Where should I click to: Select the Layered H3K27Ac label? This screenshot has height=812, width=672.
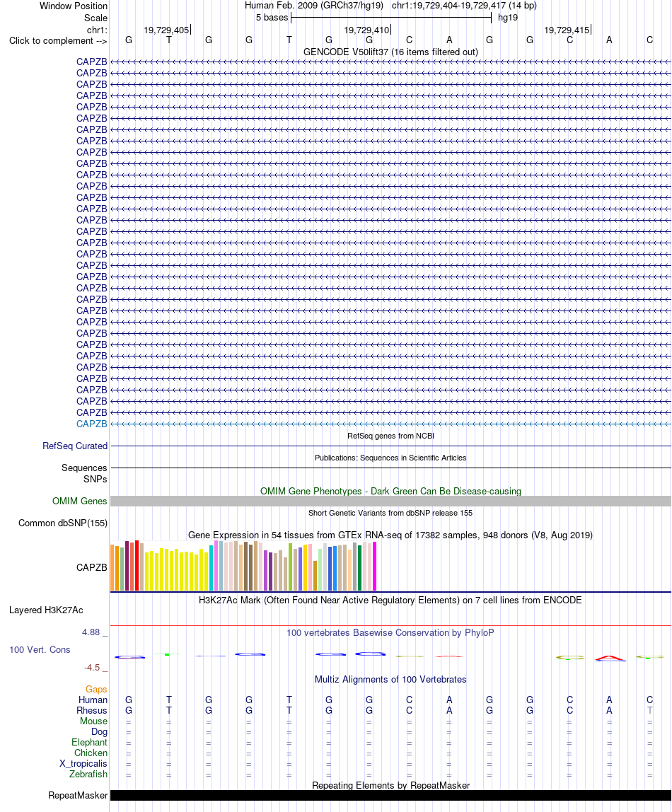(46, 610)
